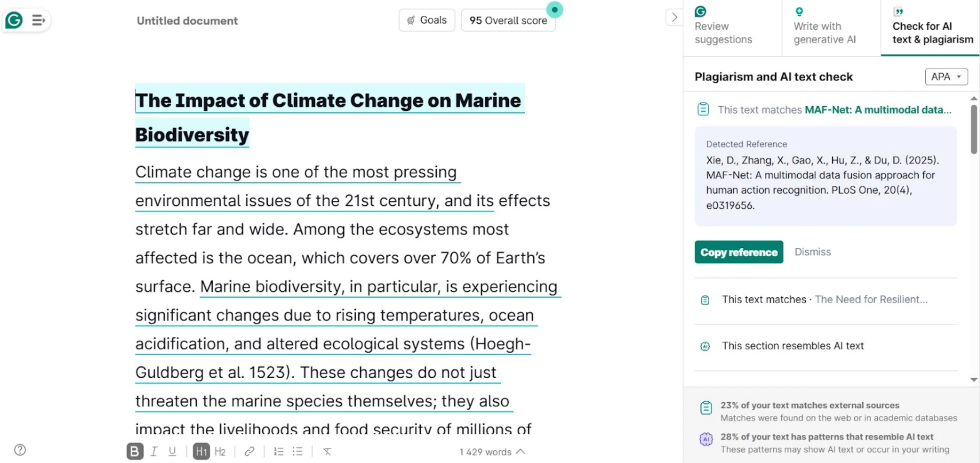This screenshot has width=980, height=463.
Task: Toggle underline formatting
Action: click(x=172, y=451)
